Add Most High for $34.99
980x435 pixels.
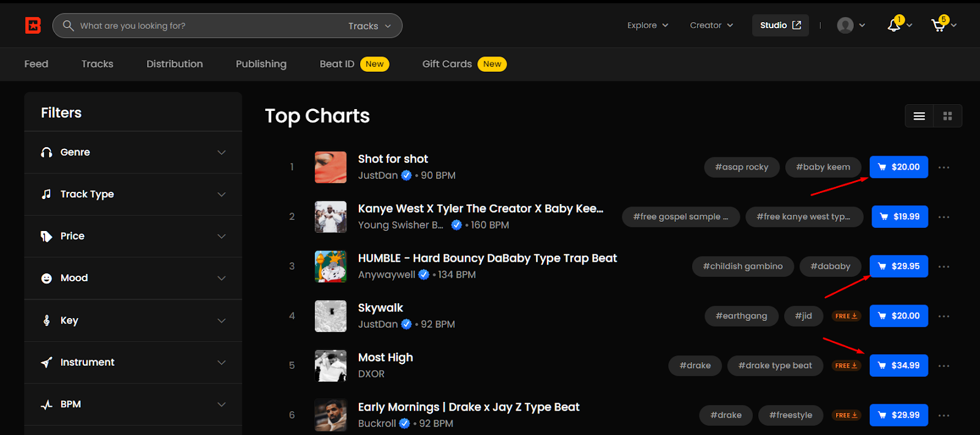pos(899,366)
